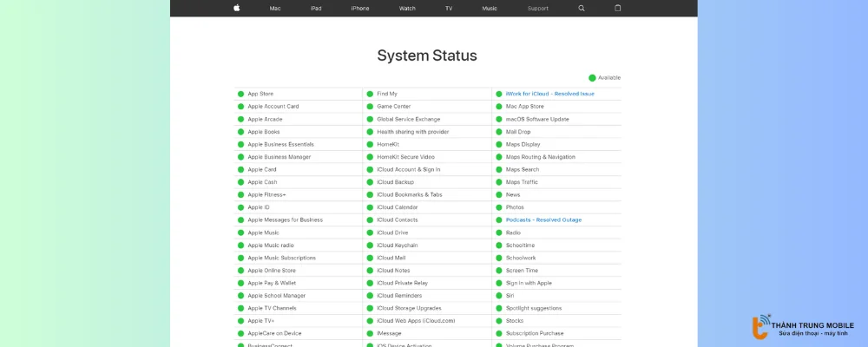Go to Support in the navigation bar
The height and width of the screenshot is (347, 868).
pos(537,9)
